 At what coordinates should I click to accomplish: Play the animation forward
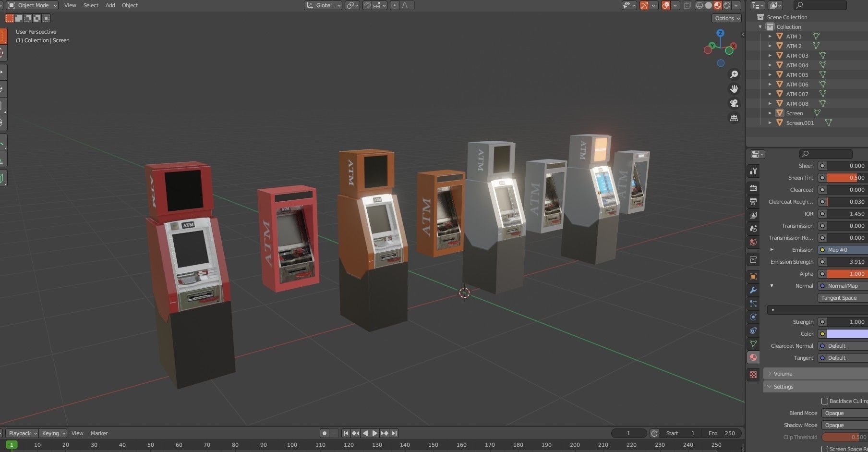[375, 433]
